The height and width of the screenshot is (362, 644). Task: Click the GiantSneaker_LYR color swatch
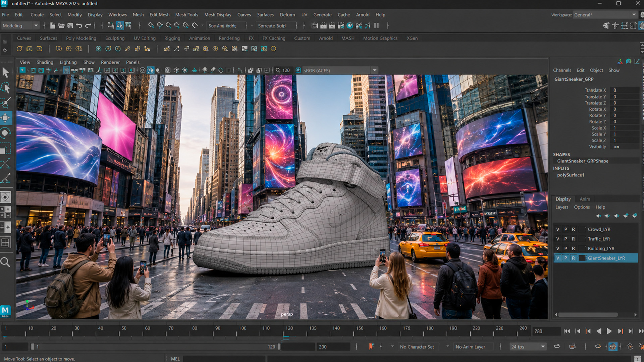582,258
